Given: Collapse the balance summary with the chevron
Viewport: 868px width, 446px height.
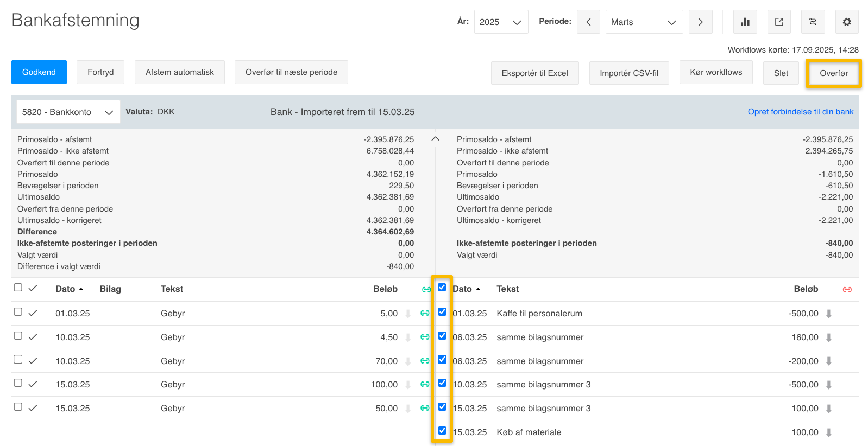Looking at the screenshot, I should pos(435,139).
